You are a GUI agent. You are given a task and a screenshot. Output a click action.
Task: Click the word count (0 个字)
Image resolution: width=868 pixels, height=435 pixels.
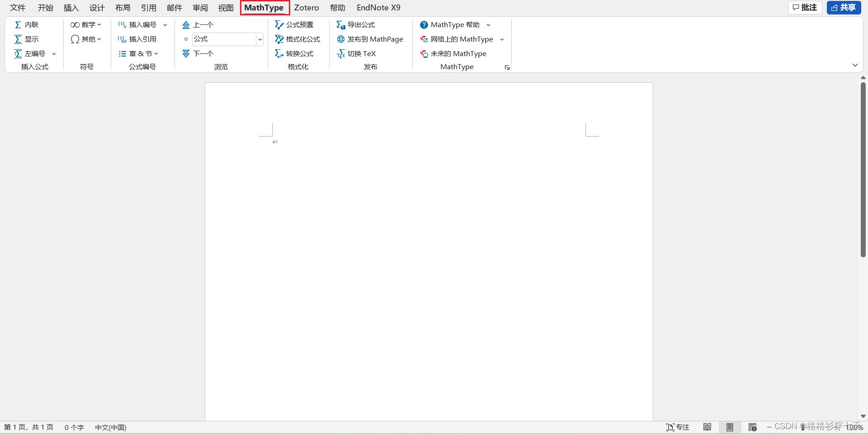pyautogui.click(x=74, y=427)
